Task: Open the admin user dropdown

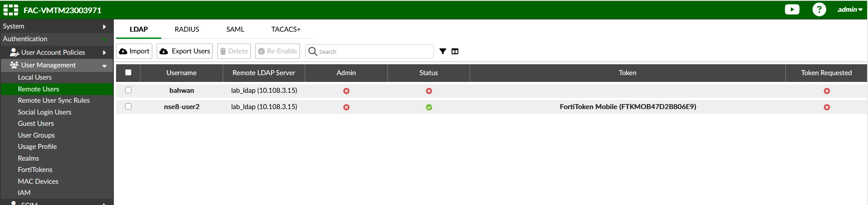Action: coord(850,10)
